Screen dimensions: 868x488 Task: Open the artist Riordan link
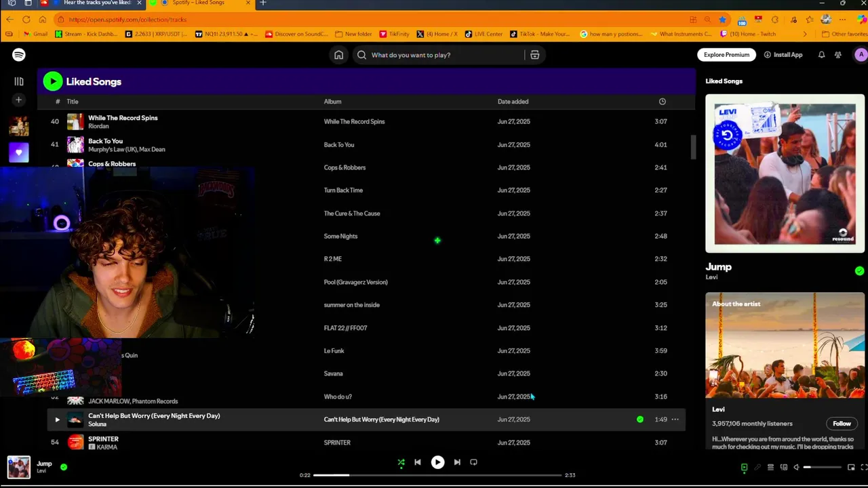[x=98, y=126]
